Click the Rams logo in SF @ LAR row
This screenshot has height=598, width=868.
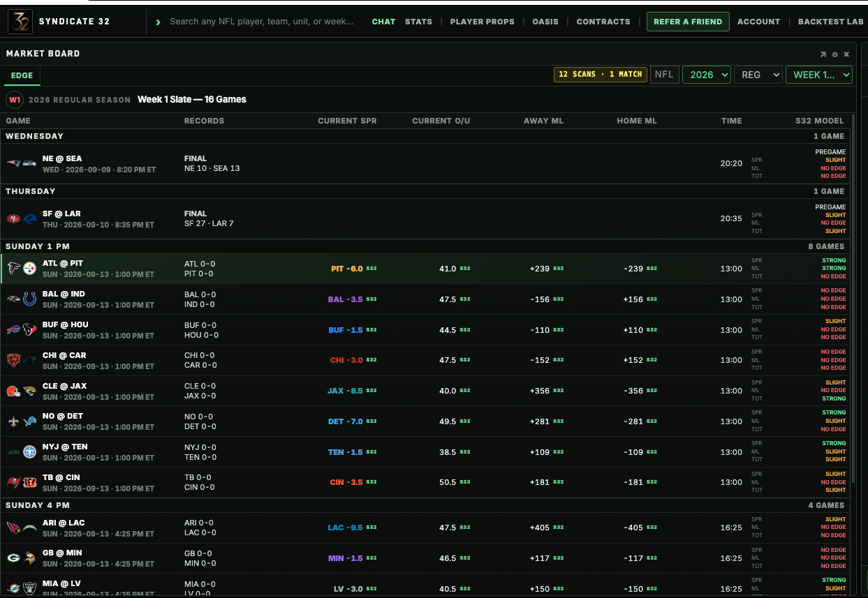click(29, 219)
